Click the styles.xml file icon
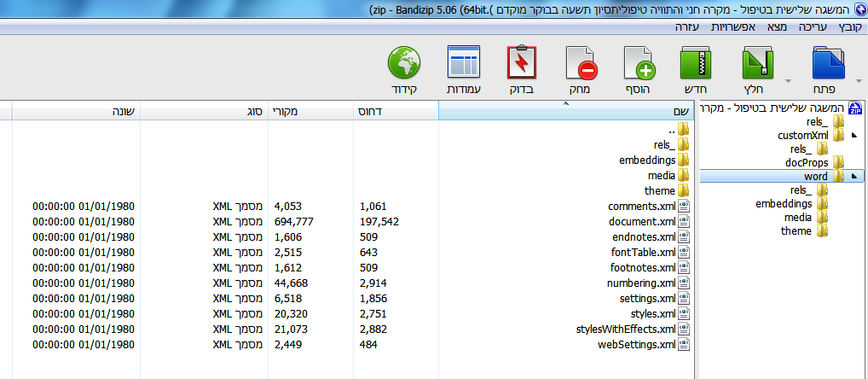The height and width of the screenshot is (379, 868). pos(684,314)
